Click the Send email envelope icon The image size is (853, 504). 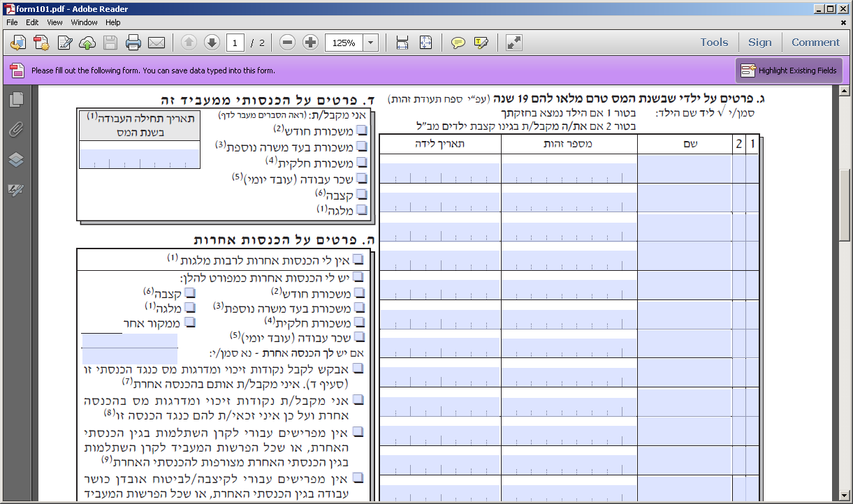coord(156,43)
